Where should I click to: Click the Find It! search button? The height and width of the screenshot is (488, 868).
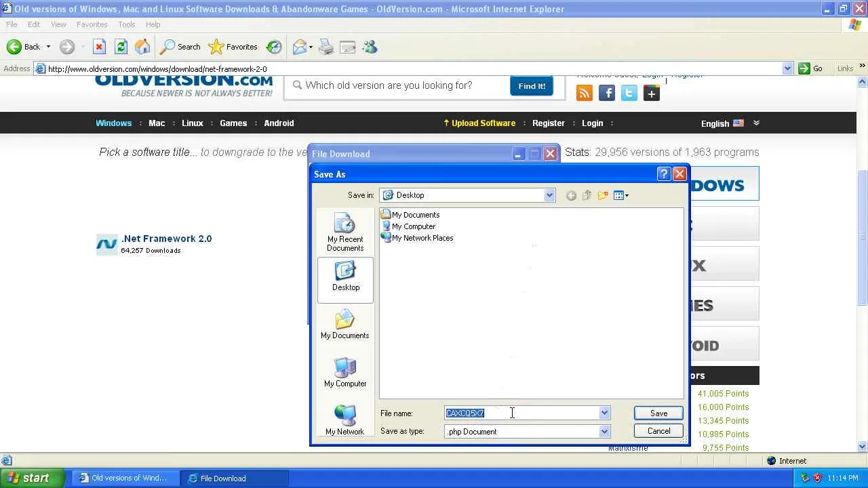532,86
